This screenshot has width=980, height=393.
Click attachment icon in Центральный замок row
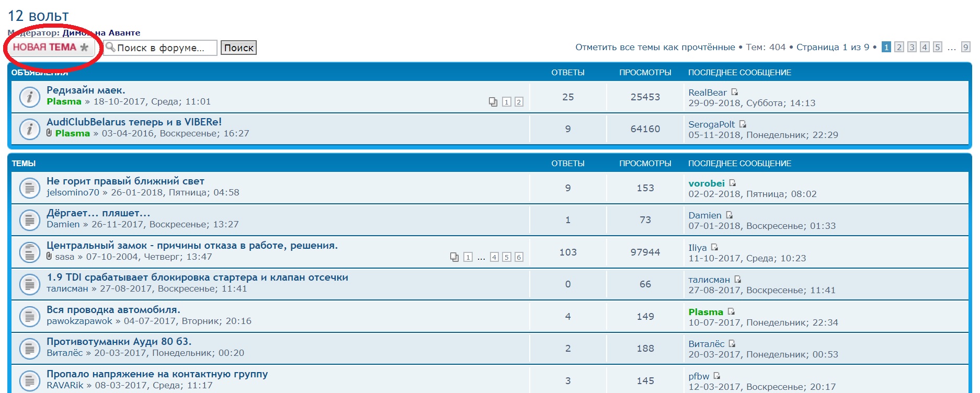[49, 256]
